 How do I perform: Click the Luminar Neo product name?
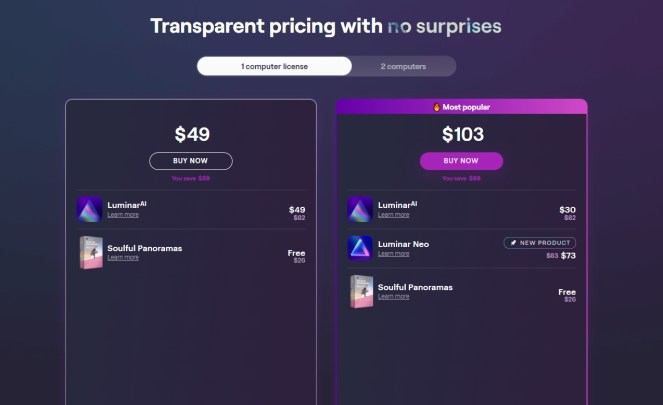point(405,243)
